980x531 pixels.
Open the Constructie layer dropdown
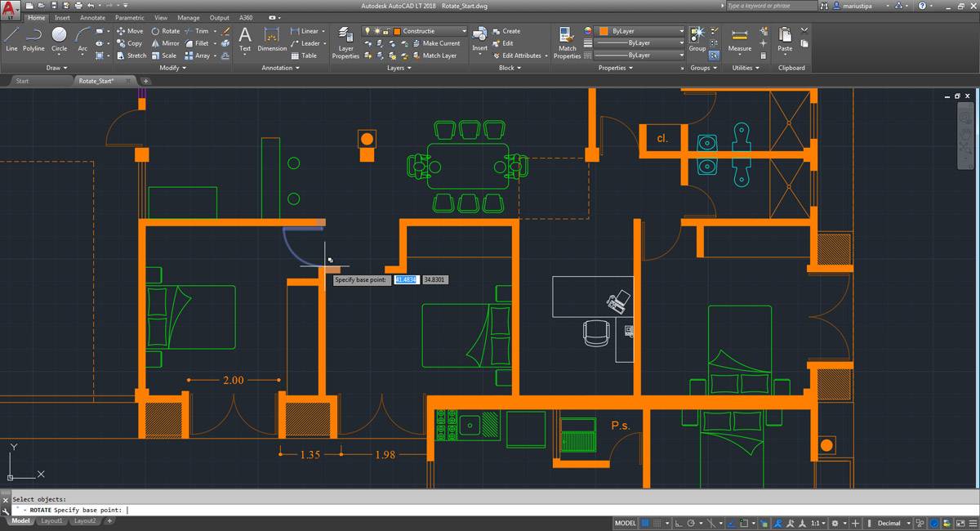(x=463, y=31)
